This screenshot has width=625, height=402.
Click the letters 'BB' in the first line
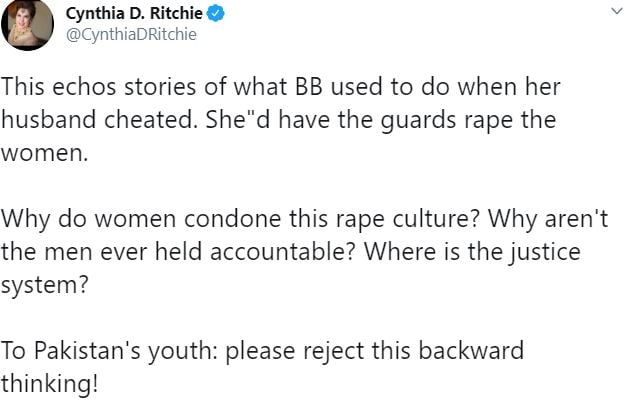pyautogui.click(x=309, y=87)
